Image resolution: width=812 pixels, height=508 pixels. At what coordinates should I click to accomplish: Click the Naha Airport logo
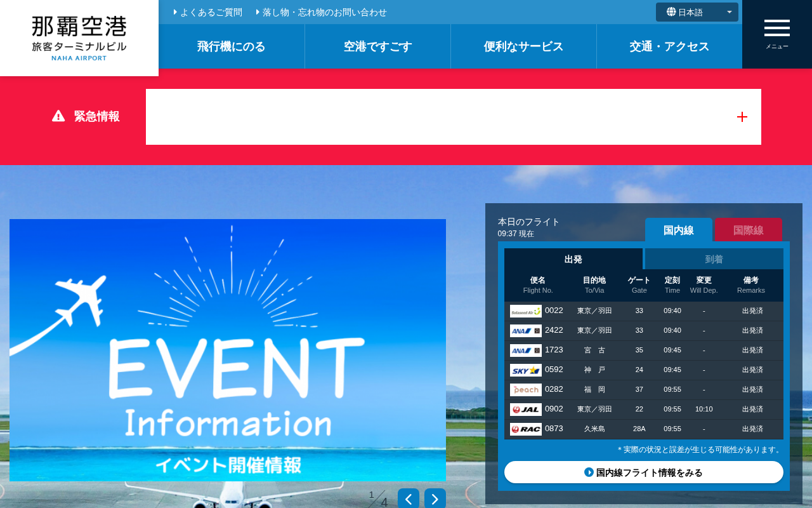79,38
